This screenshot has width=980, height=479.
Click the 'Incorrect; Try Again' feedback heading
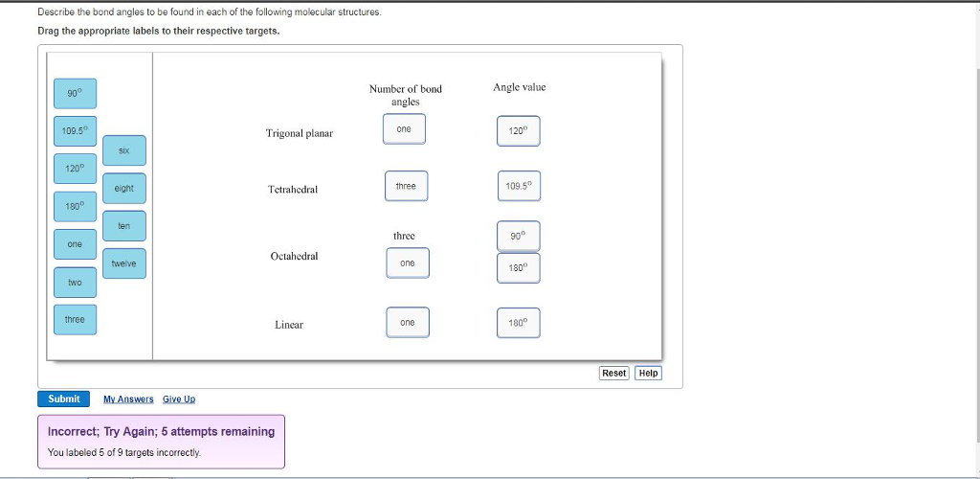click(x=161, y=431)
